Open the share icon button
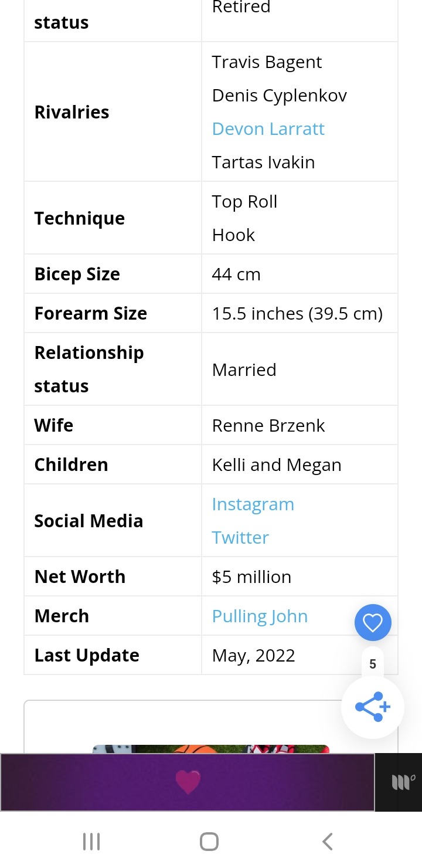 (373, 707)
